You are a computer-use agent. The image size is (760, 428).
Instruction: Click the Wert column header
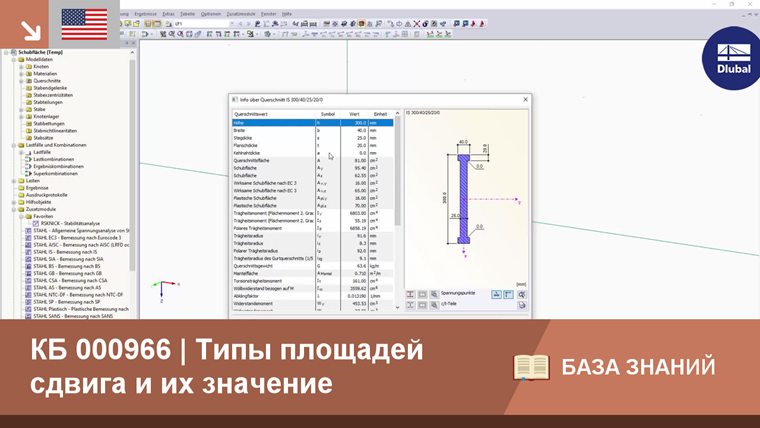click(x=354, y=114)
